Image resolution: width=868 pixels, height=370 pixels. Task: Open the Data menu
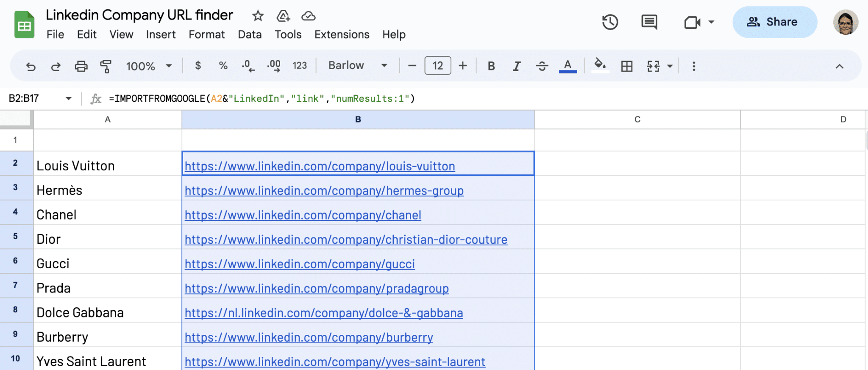[250, 34]
